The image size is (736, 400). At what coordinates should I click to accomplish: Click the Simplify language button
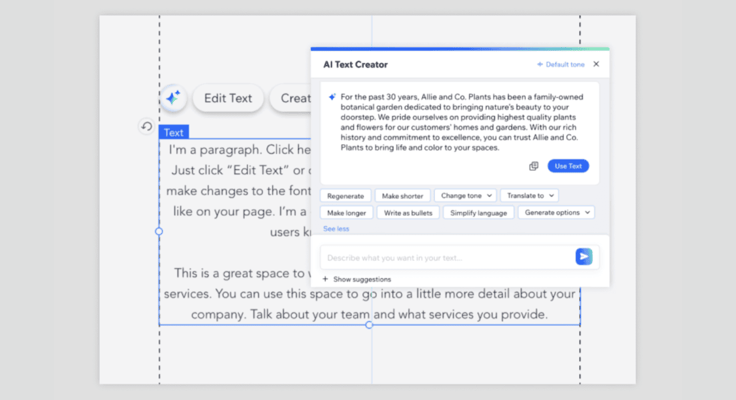tap(478, 213)
